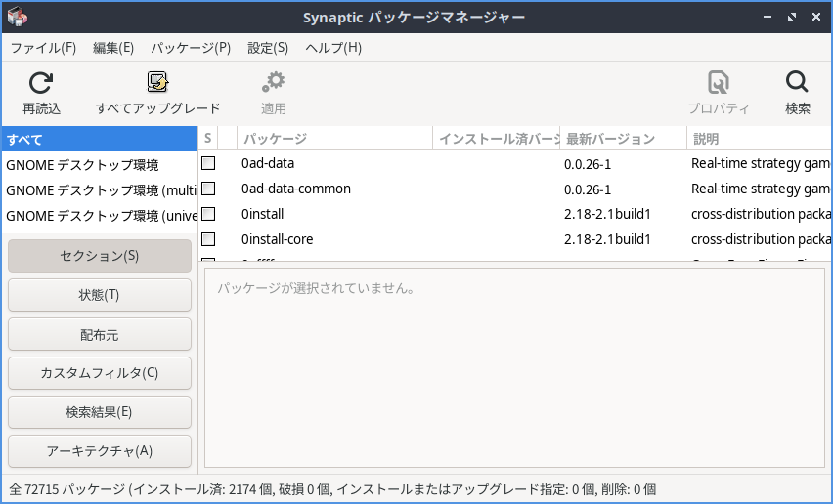833x504 pixels.
Task: Sort by the package name (パッケージ) column header
Action: [x=334, y=139]
